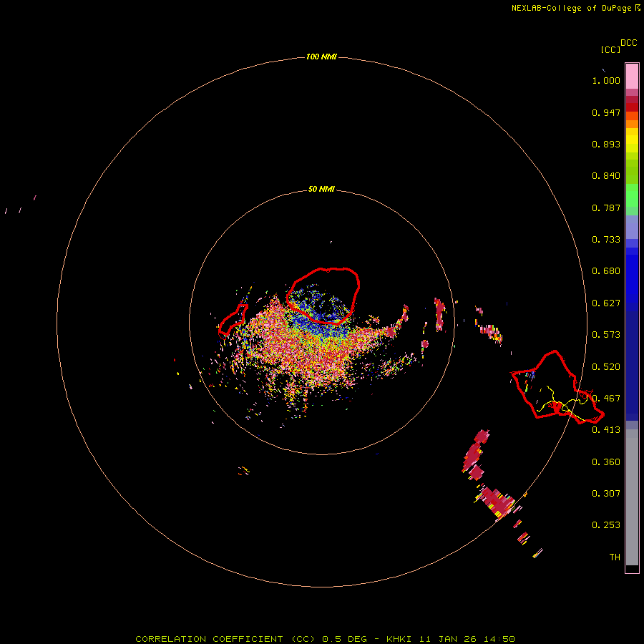Click the 0.627 color scale value
This screenshot has width=644, height=644.
[606, 303]
